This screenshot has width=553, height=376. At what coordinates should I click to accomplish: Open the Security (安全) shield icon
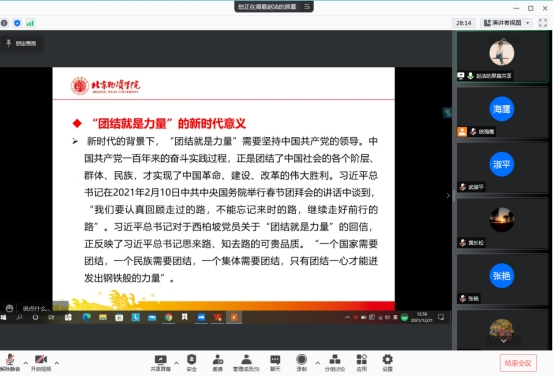coord(192,363)
